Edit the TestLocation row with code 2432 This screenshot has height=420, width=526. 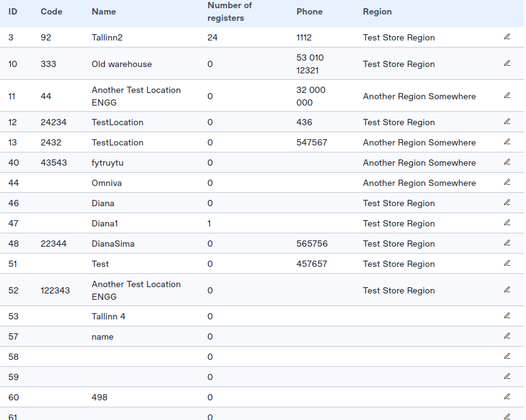click(x=506, y=142)
